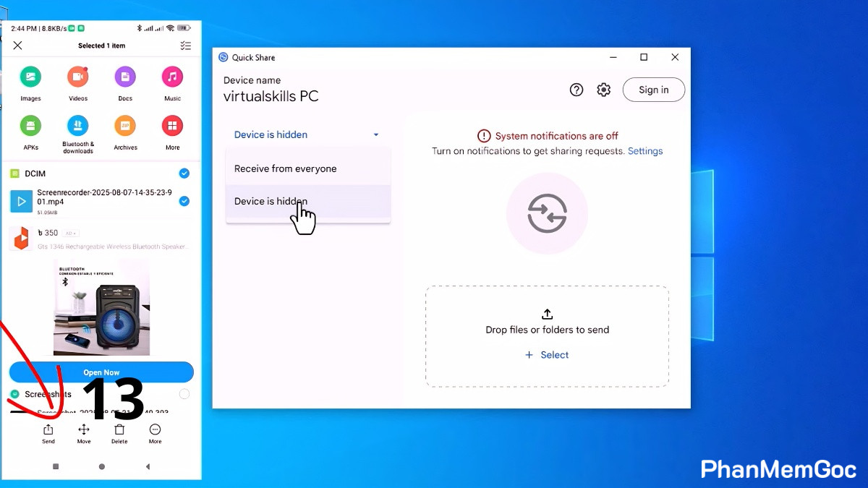
Task: Click virtualskills PC device name text
Action: (271, 96)
